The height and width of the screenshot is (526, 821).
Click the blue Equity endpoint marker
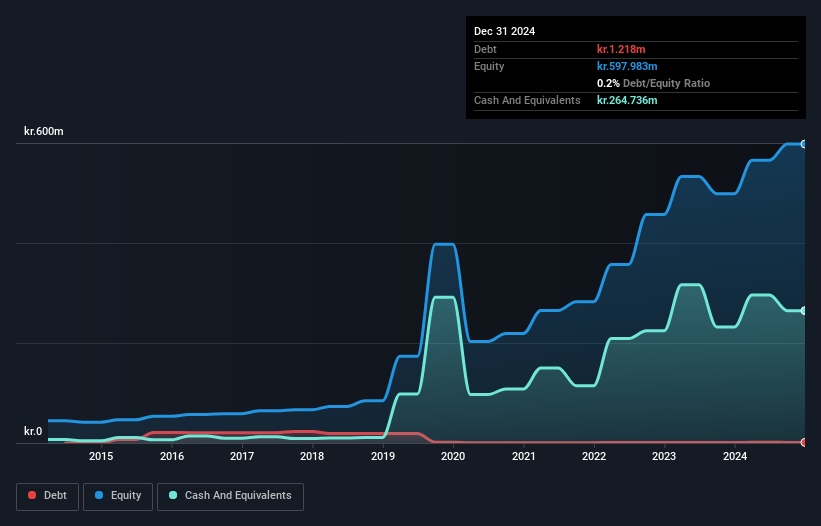click(x=804, y=144)
